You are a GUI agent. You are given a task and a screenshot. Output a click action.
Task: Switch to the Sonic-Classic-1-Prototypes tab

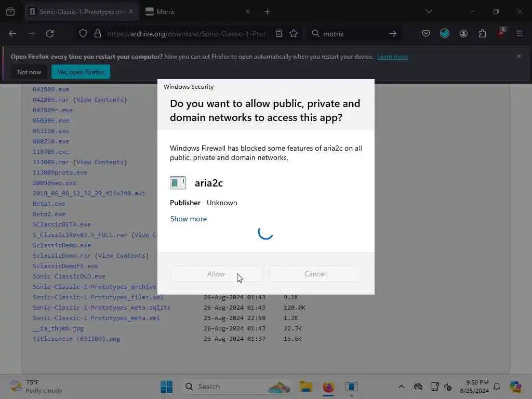(x=82, y=12)
